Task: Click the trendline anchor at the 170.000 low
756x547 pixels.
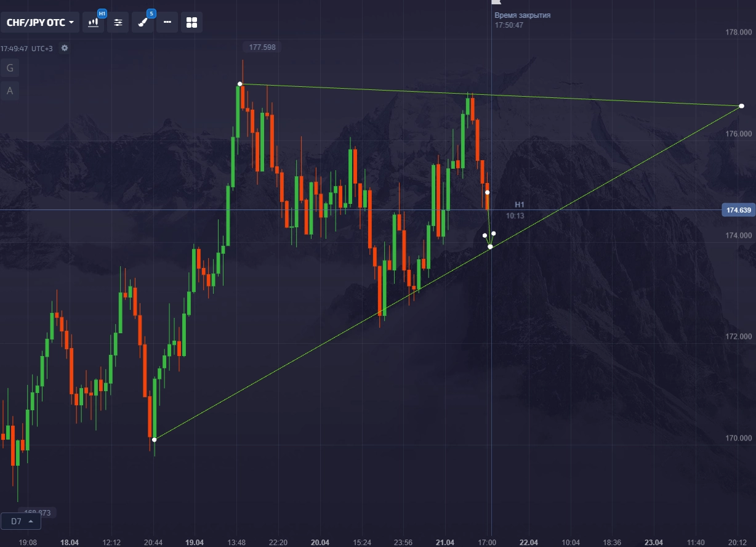Action: [155, 439]
